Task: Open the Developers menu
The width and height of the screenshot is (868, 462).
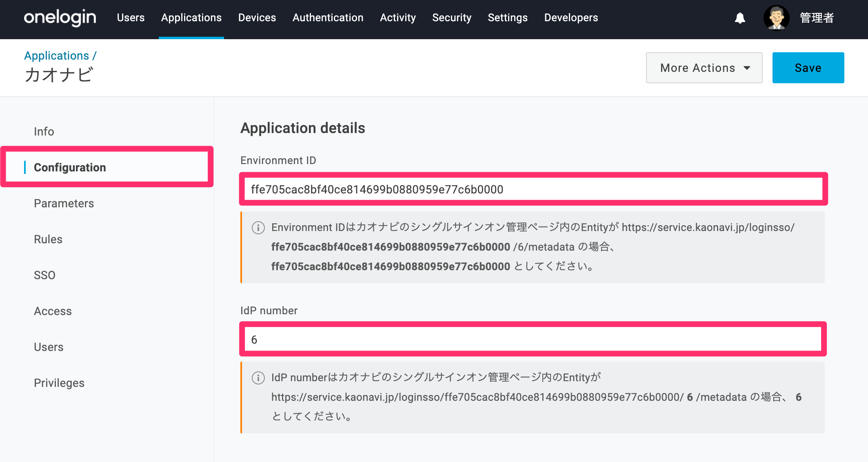Action: coord(571,18)
